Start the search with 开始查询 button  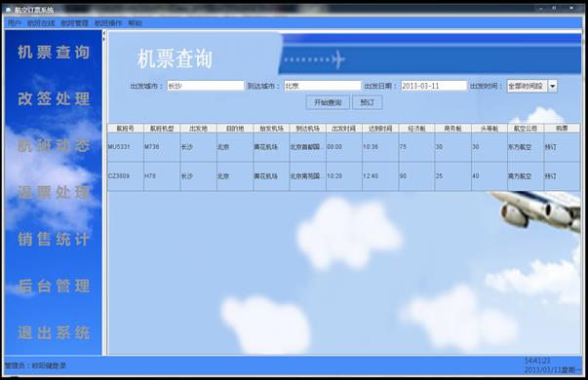pyautogui.click(x=328, y=102)
